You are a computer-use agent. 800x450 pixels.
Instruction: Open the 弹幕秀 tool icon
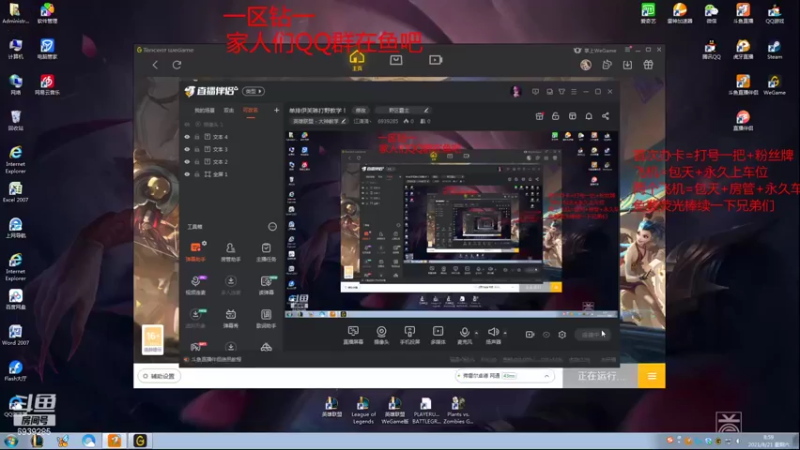231,318
